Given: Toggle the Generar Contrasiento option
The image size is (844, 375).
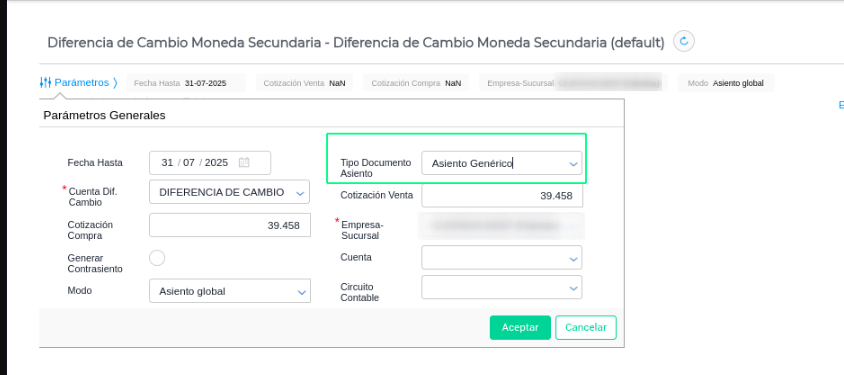Looking at the screenshot, I should coord(157,258).
